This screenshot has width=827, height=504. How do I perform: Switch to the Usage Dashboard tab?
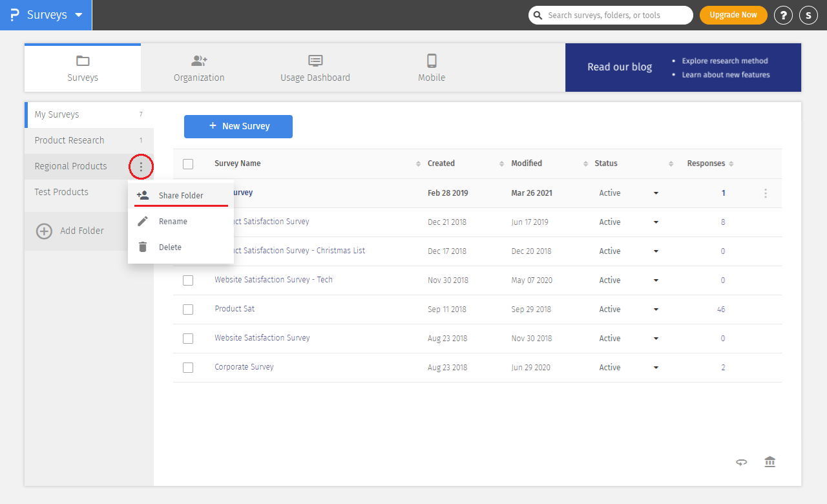click(315, 68)
